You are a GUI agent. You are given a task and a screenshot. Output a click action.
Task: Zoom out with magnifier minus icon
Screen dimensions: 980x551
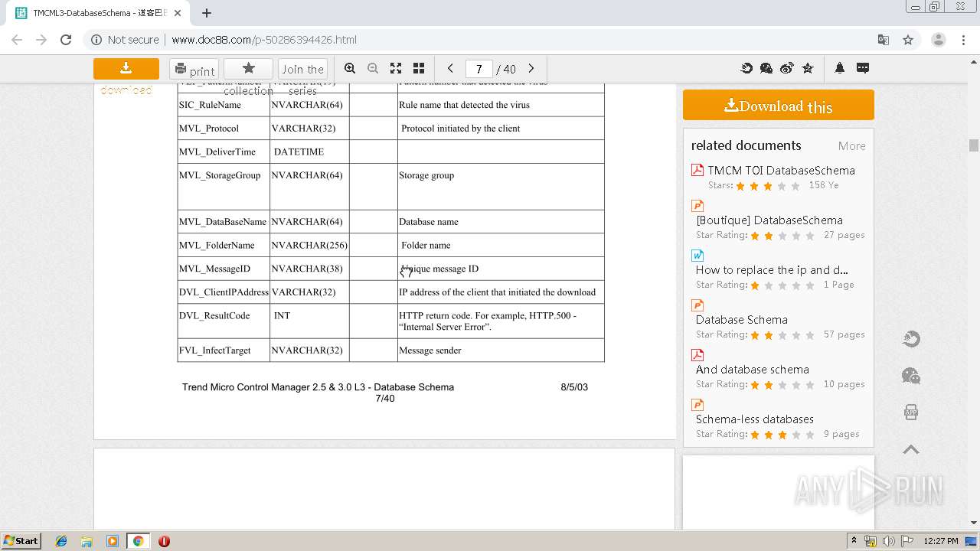[373, 68]
